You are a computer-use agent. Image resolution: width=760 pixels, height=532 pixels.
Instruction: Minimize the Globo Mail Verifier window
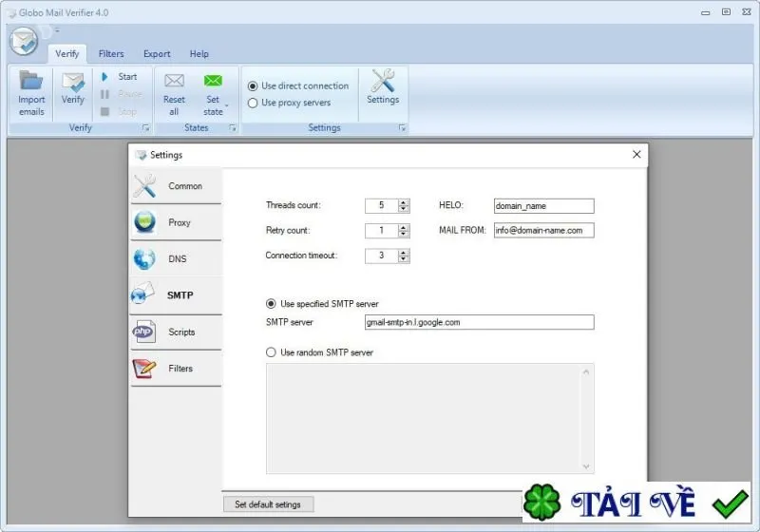pos(705,12)
